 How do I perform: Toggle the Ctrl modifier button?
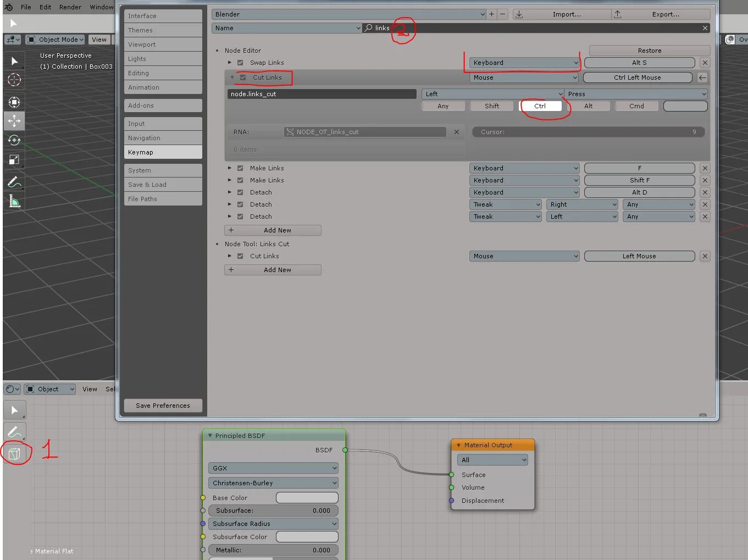tap(540, 106)
